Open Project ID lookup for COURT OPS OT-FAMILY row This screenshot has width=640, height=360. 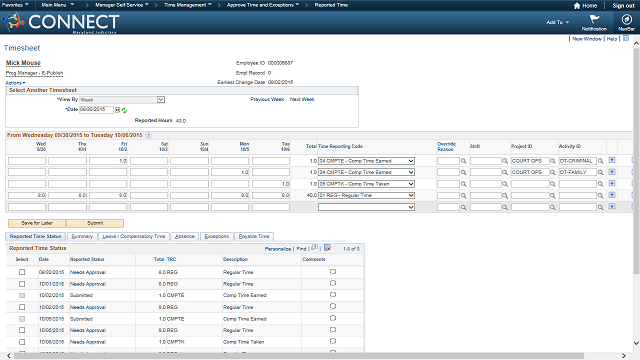[553, 173]
